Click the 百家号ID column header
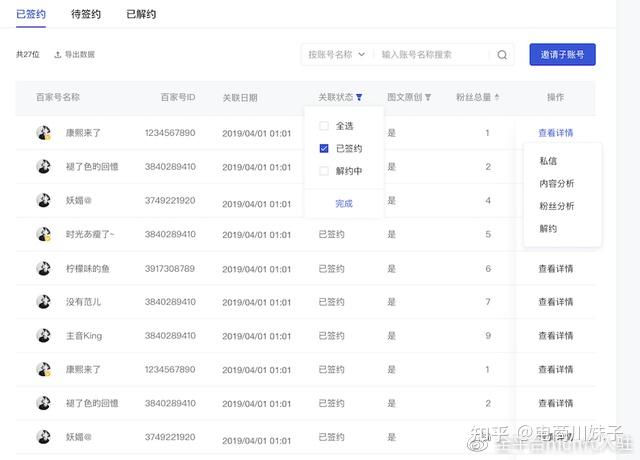Viewport: 640px width, 460px height. coord(178,97)
